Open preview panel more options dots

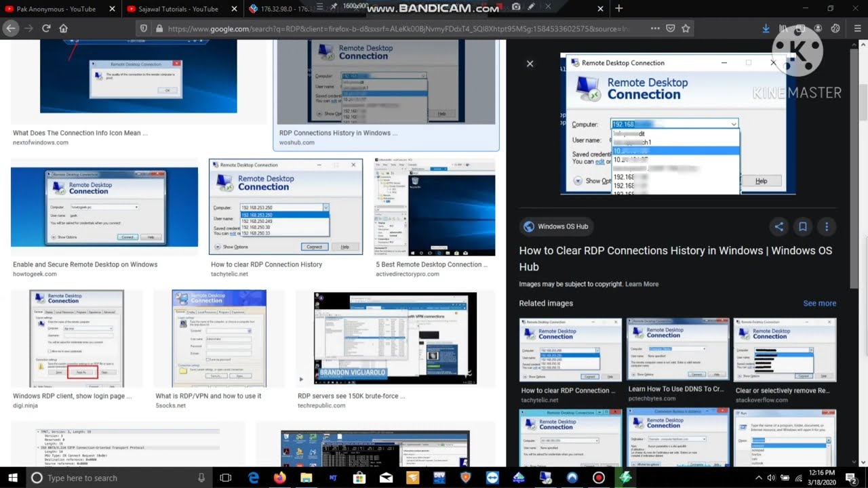click(827, 226)
